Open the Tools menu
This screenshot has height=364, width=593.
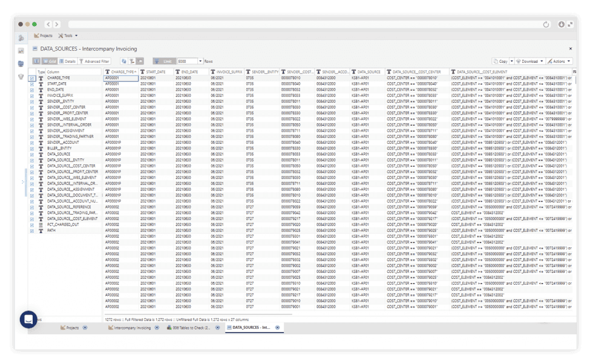point(68,36)
